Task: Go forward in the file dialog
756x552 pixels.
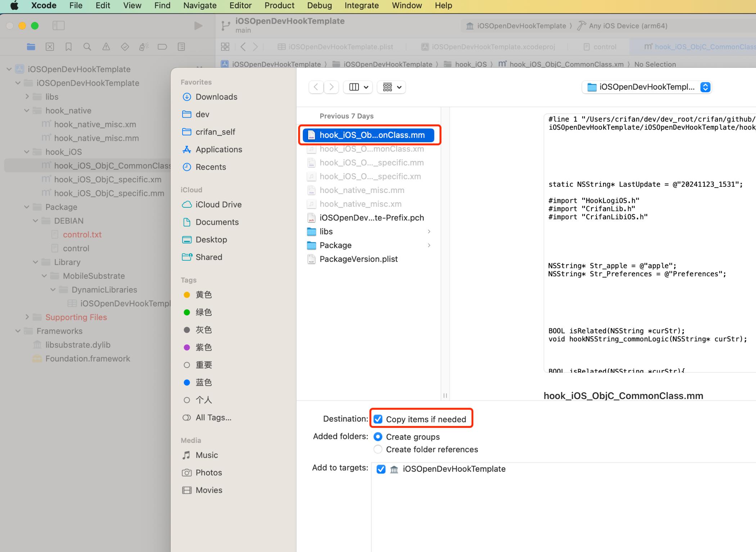Action: pyautogui.click(x=332, y=87)
